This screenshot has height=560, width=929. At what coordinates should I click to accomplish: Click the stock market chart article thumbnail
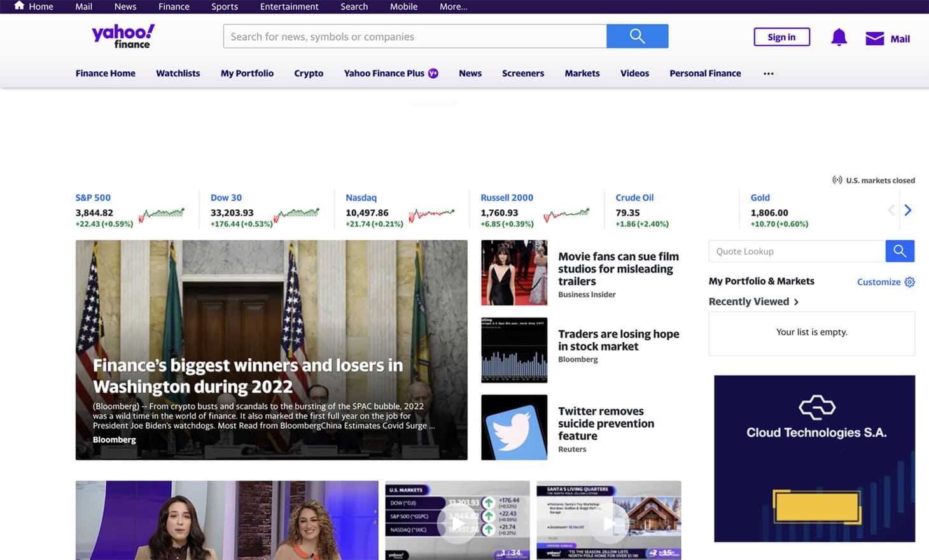(x=514, y=350)
